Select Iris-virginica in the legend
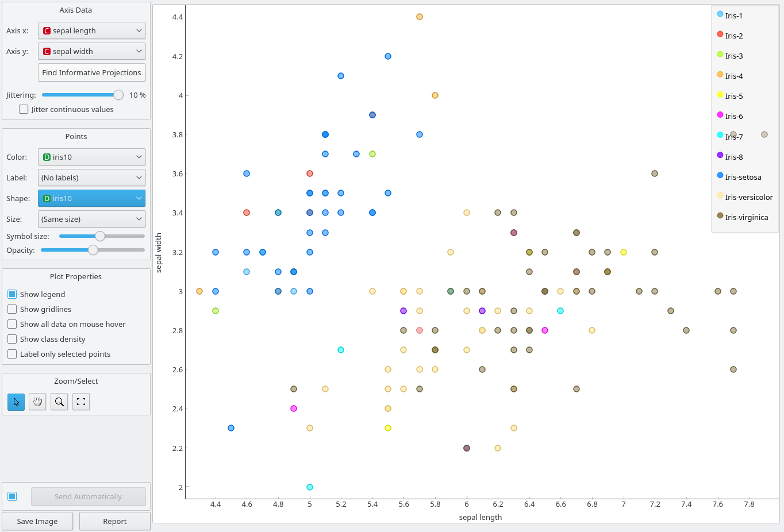This screenshot has width=784, height=532. [x=747, y=217]
